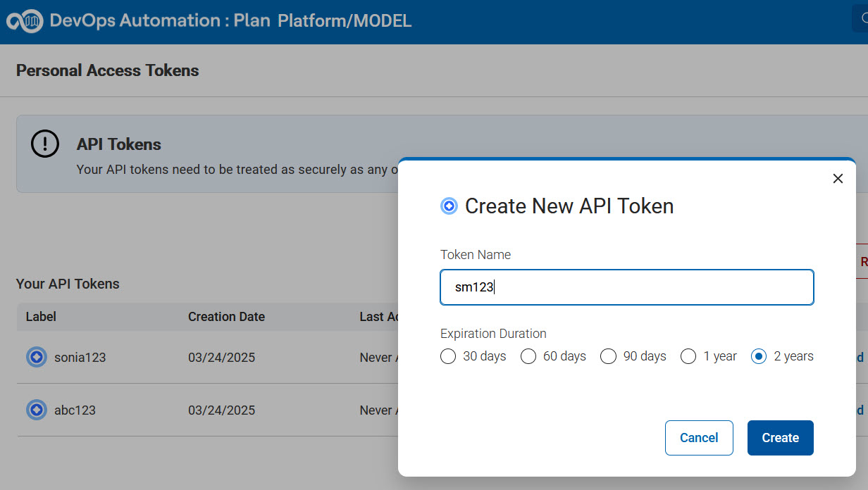Click the search icon in top bar

[862, 20]
